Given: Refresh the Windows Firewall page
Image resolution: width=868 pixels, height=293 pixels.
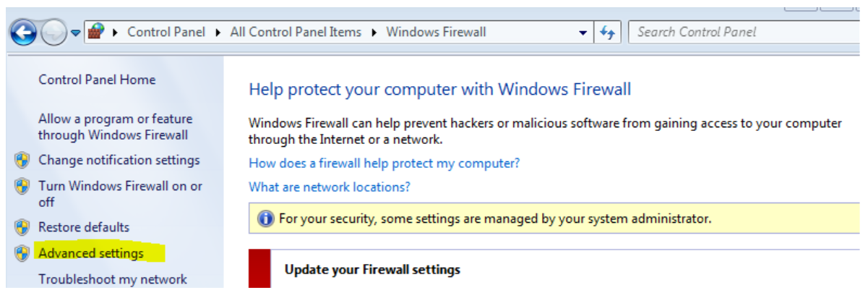Looking at the screenshot, I should (x=606, y=32).
